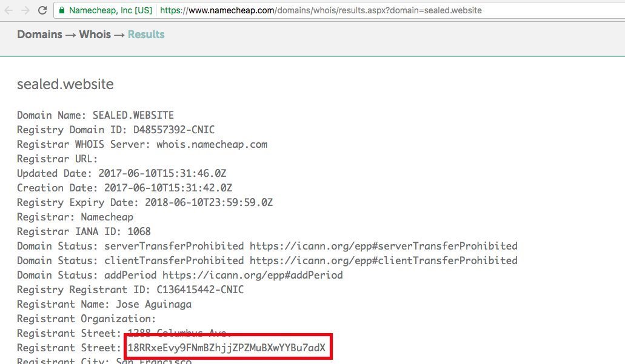
Task: Click Registry Expiry Date 2018-06-10 line
Action: tap(145, 202)
